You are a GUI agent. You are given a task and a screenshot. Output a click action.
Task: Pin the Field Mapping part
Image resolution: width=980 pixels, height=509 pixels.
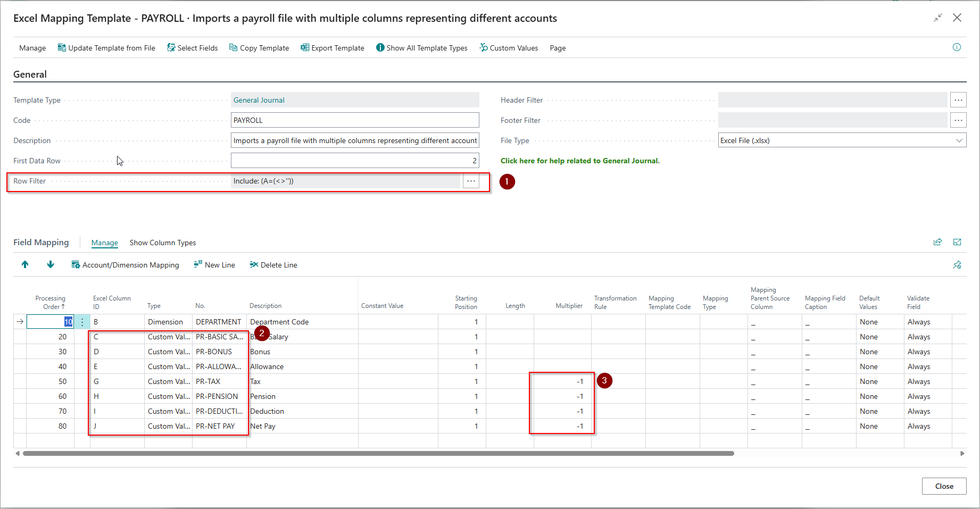coord(957,264)
